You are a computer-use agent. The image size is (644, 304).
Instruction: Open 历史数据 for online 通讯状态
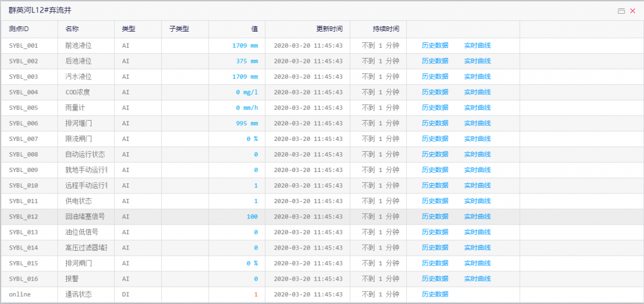point(435,294)
